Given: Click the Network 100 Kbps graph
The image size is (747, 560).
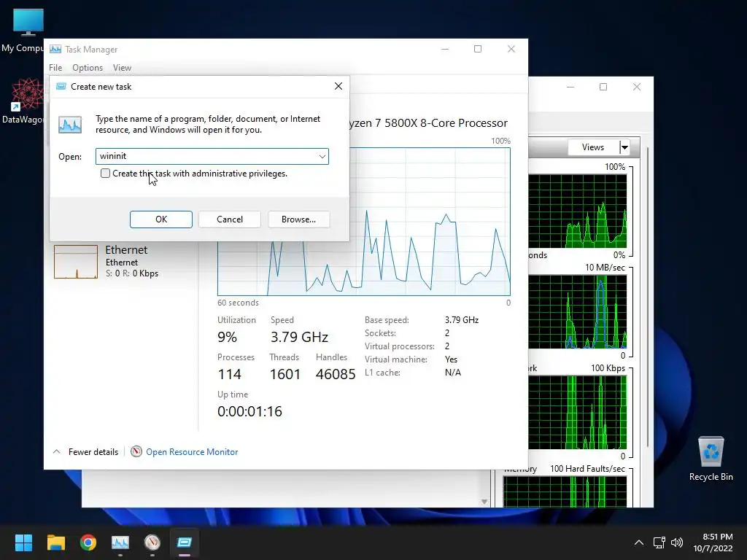Looking at the screenshot, I should click(x=578, y=413).
